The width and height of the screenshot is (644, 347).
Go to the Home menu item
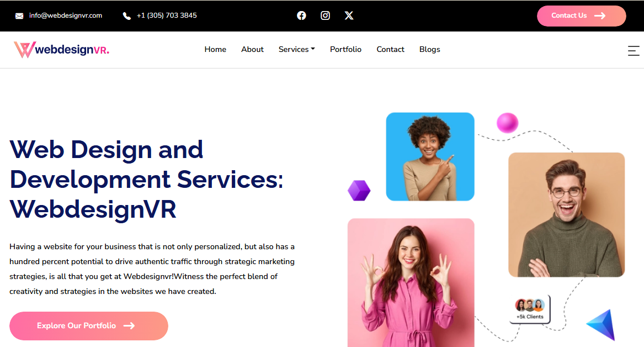click(x=215, y=49)
